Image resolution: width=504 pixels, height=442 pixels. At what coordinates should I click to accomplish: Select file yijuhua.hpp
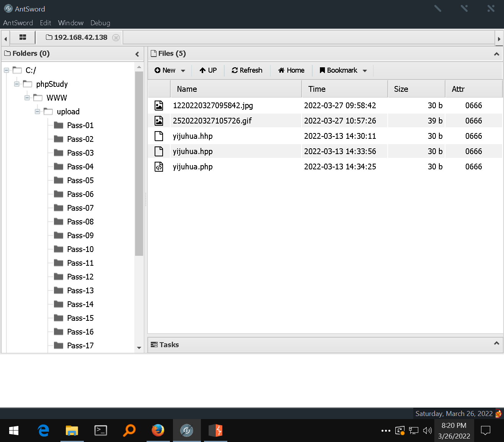pyautogui.click(x=325, y=151)
